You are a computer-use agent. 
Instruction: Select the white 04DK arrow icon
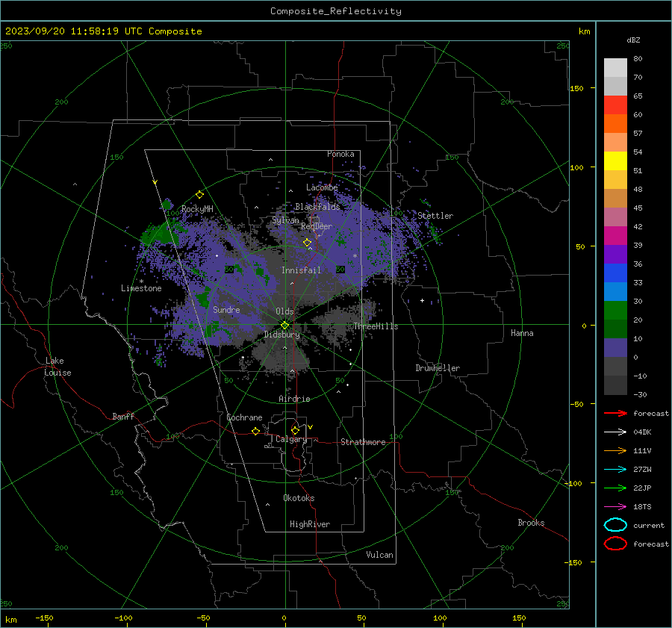point(615,432)
